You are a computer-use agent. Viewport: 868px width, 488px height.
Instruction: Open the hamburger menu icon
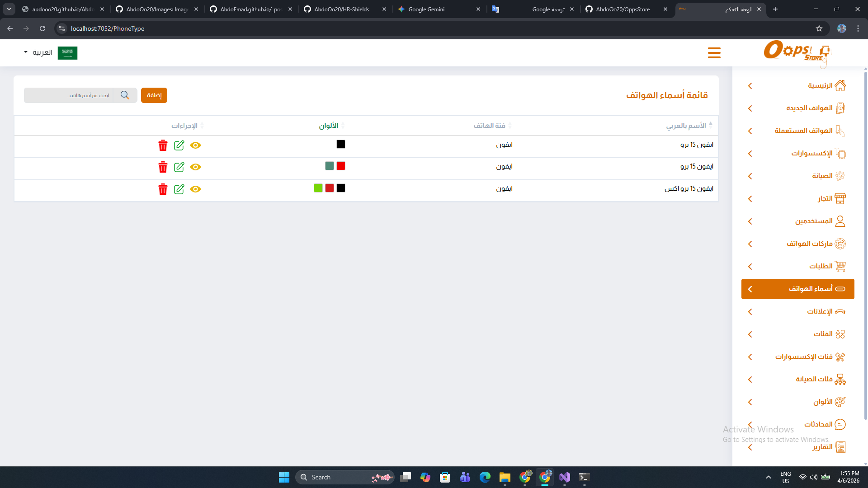[x=714, y=53]
